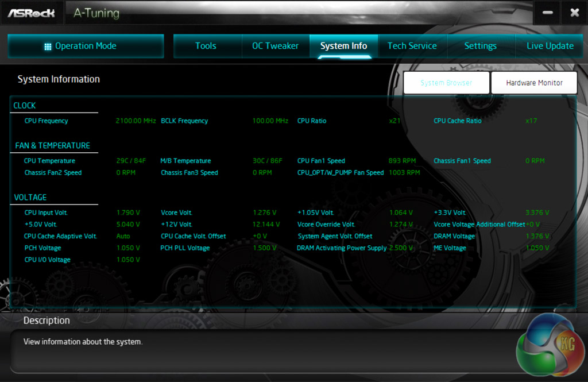Viewport: 588px width, 382px height.
Task: Go to the Tech Service tab
Action: [412, 46]
